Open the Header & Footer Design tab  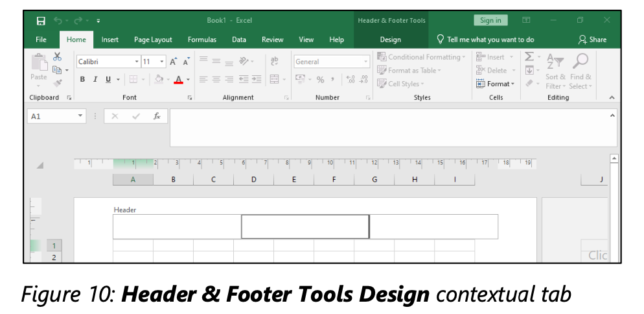point(391,40)
